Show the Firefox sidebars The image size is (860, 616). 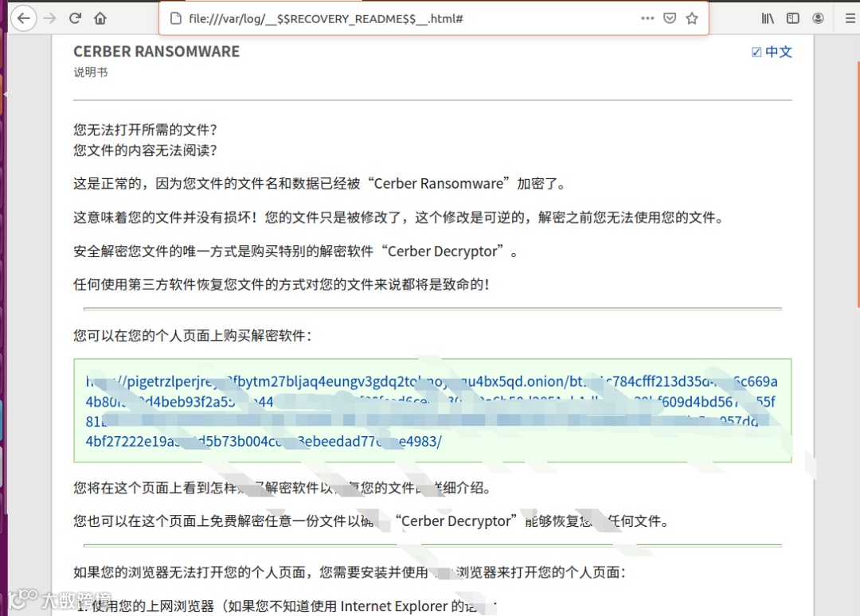[793, 18]
